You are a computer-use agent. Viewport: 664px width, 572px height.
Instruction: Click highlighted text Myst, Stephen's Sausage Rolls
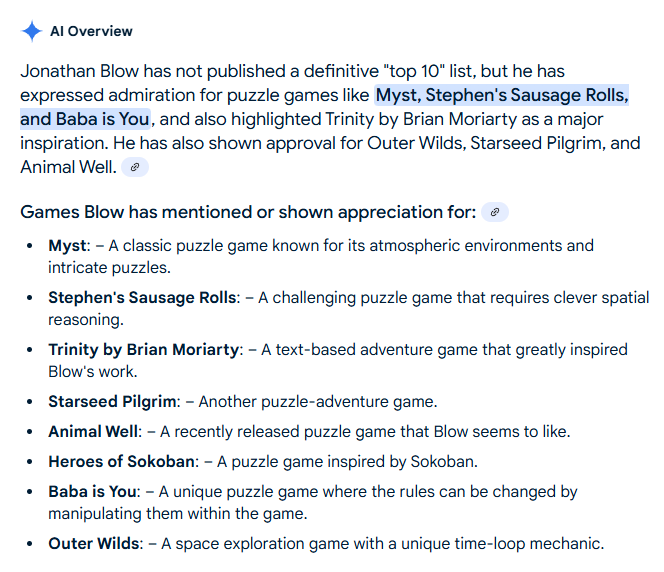point(502,96)
